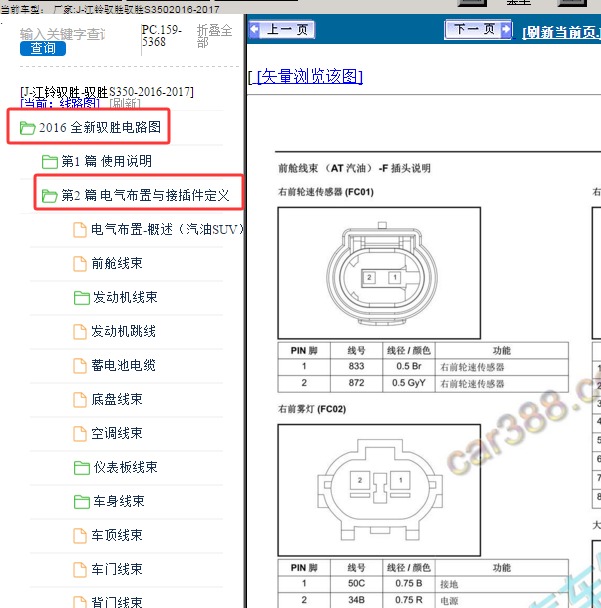The height and width of the screenshot is (608, 601).
Task: Select the 0.5 GyY wire color cell
Action: click(409, 383)
